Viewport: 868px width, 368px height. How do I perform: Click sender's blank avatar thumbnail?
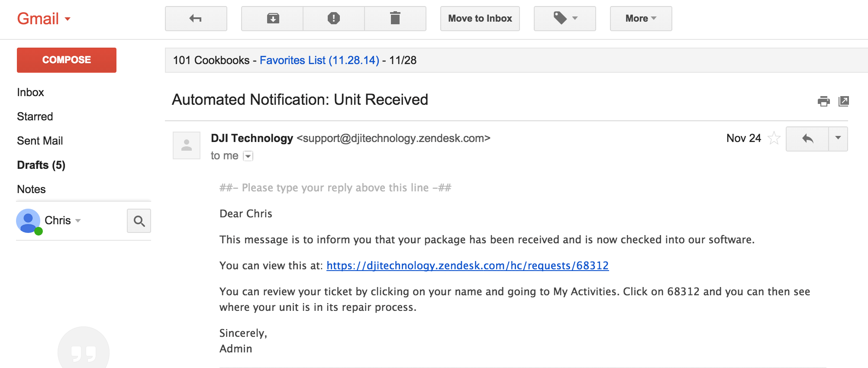(187, 145)
